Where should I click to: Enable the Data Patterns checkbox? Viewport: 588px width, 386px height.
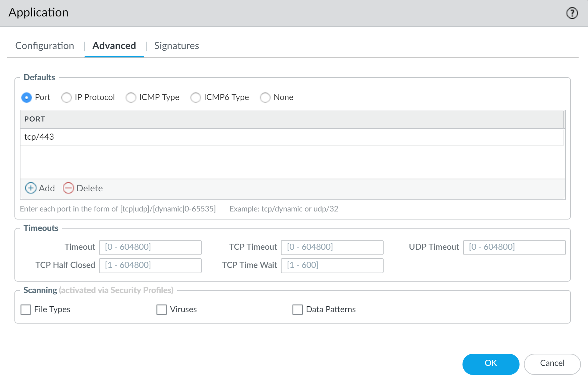(297, 309)
